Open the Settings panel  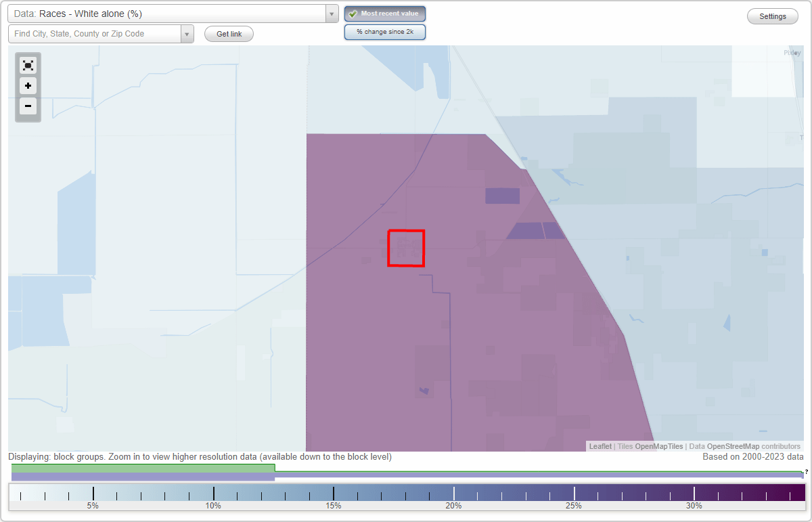coord(772,16)
